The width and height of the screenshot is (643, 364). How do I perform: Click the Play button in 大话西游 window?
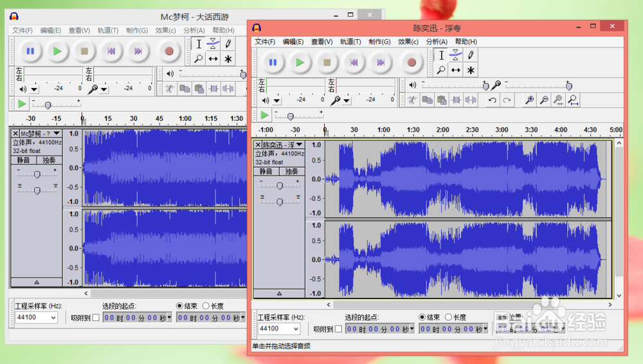57,51
